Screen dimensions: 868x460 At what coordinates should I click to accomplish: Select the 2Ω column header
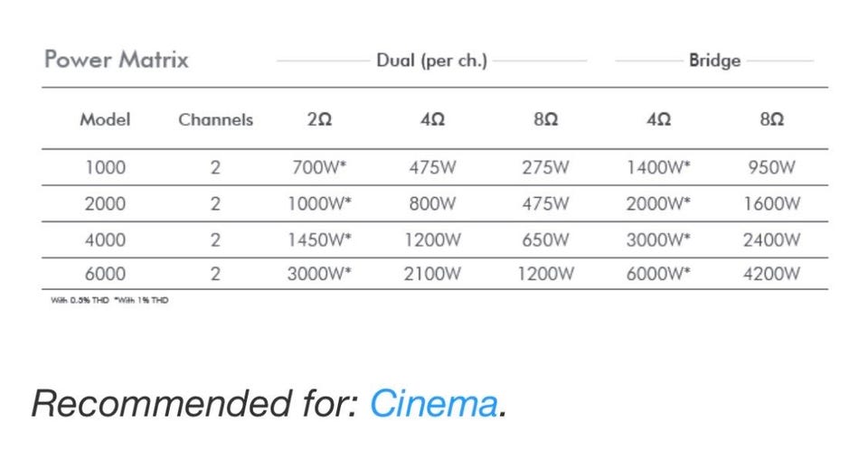pos(319,119)
